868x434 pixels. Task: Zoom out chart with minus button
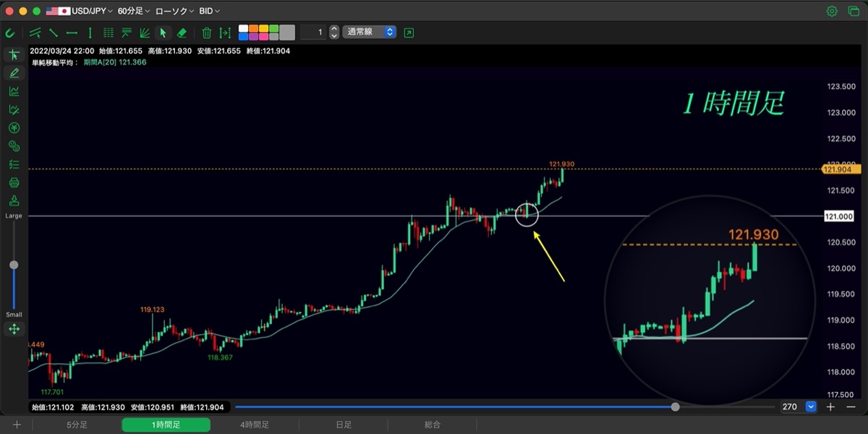tap(851, 407)
